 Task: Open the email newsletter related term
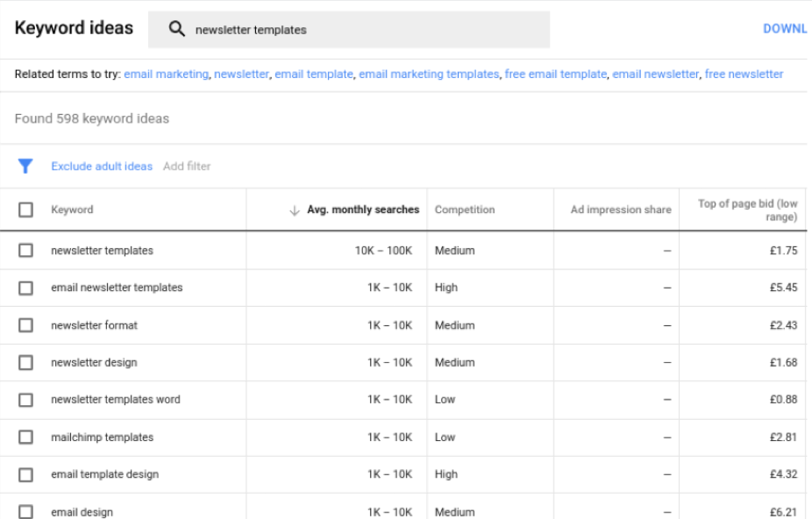tap(656, 75)
